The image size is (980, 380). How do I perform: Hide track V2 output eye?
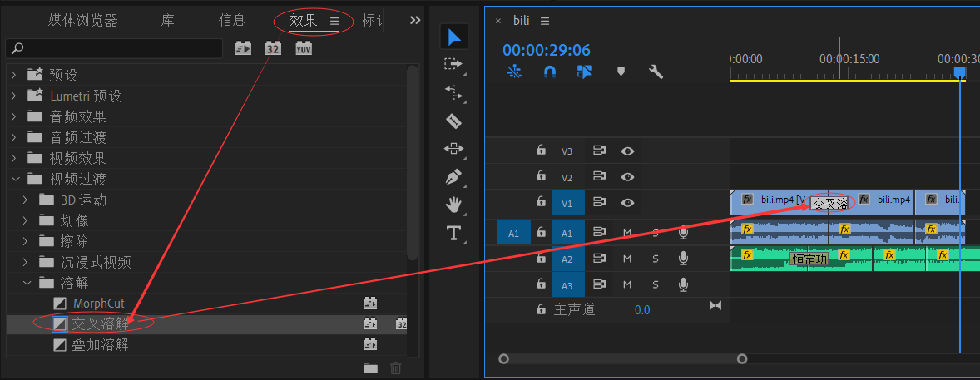point(627,177)
